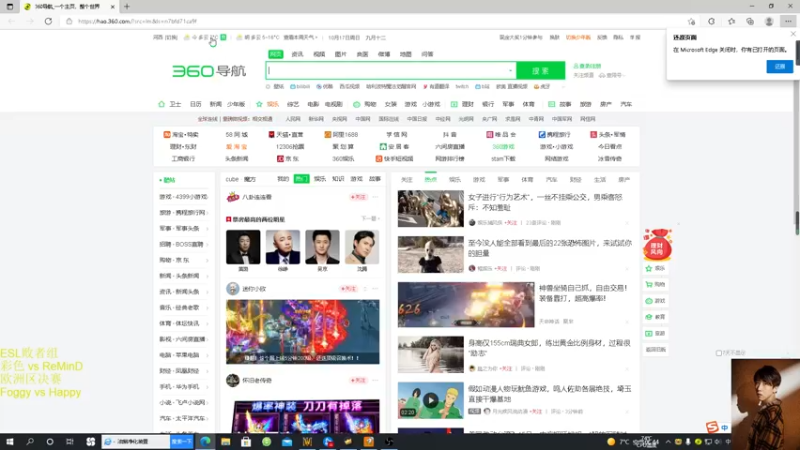Screen dimensions: 800x450
Task: Switch feed to the 军事 tab
Action: pyautogui.click(x=503, y=180)
